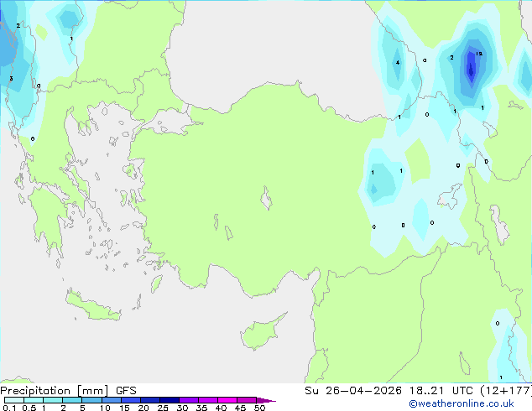
Task: Pick the 35–40 mm legend color swatch
Action: (x=208, y=400)
